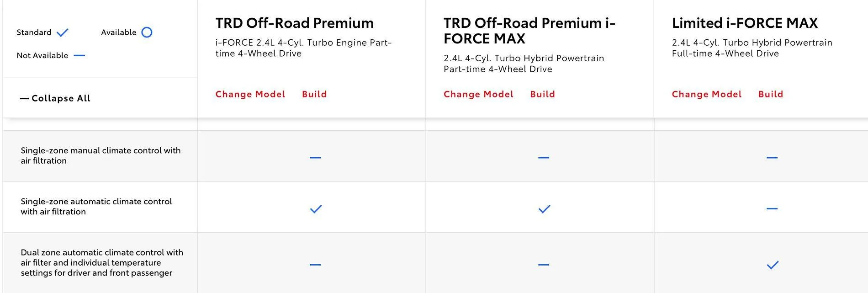Click the Standard checkmark legend icon

[x=63, y=32]
